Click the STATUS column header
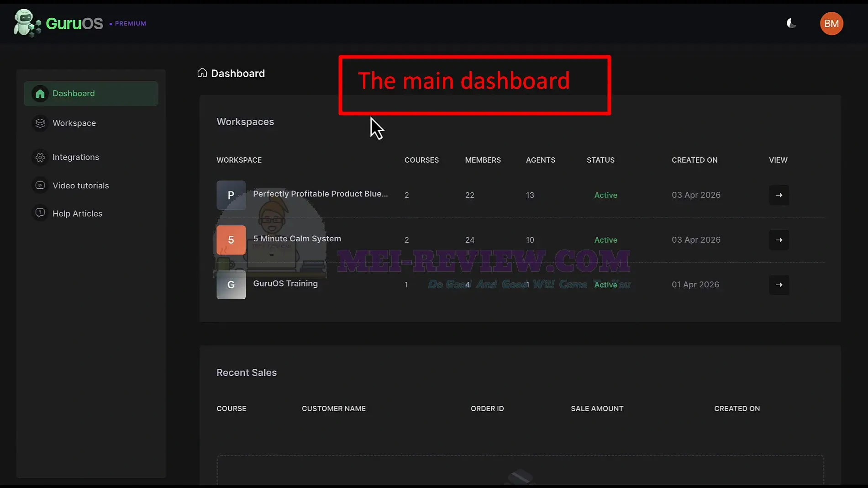The height and width of the screenshot is (488, 868). point(600,160)
